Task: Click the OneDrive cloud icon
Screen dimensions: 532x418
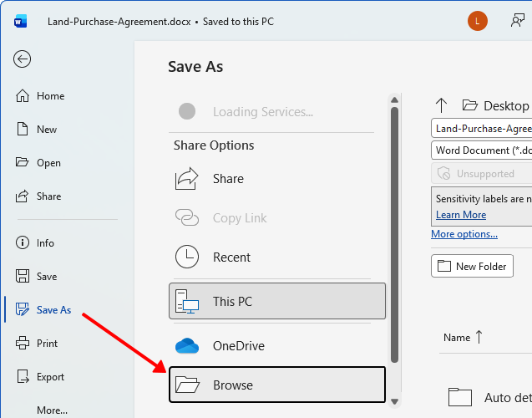Action: pyautogui.click(x=187, y=345)
